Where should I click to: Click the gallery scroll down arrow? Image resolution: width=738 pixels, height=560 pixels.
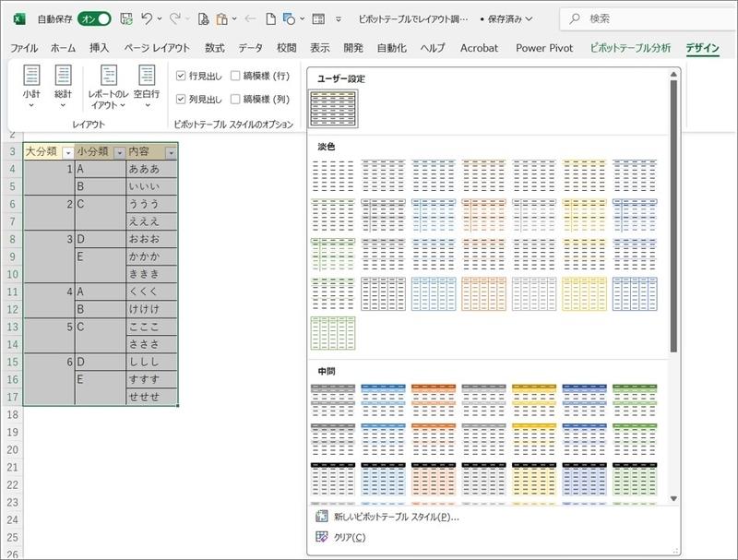(673, 498)
